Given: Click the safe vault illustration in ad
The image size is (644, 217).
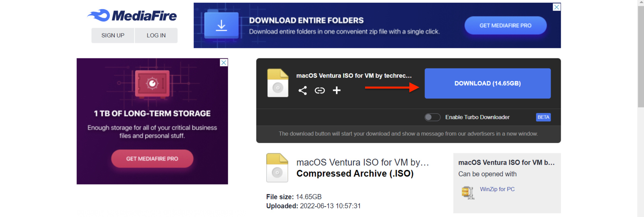Looking at the screenshot, I should tap(152, 83).
